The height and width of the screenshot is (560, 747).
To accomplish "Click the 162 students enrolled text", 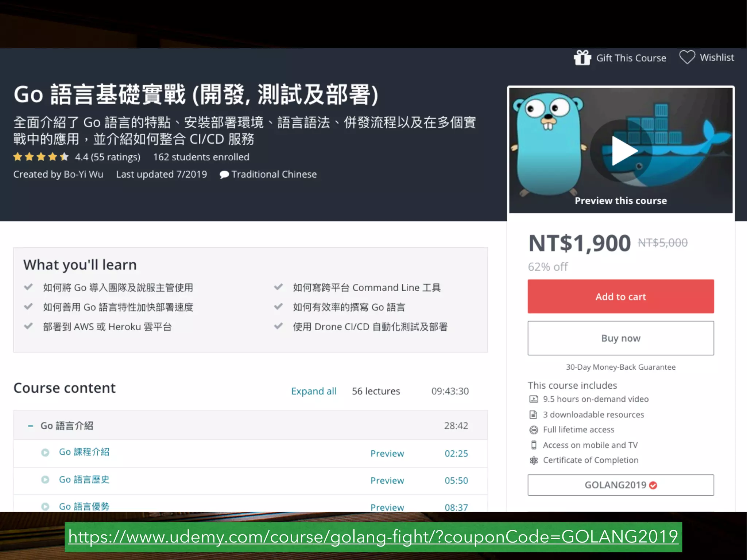I will [x=201, y=157].
